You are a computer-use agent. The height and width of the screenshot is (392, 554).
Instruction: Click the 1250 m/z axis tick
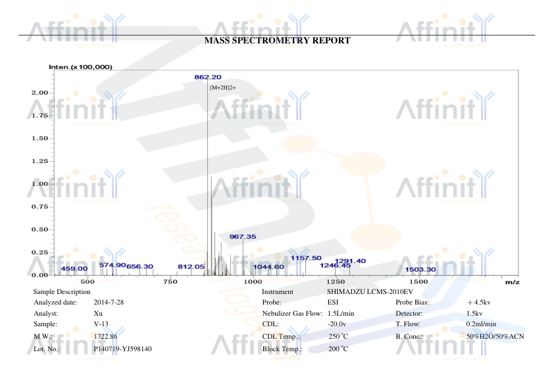[x=336, y=282]
